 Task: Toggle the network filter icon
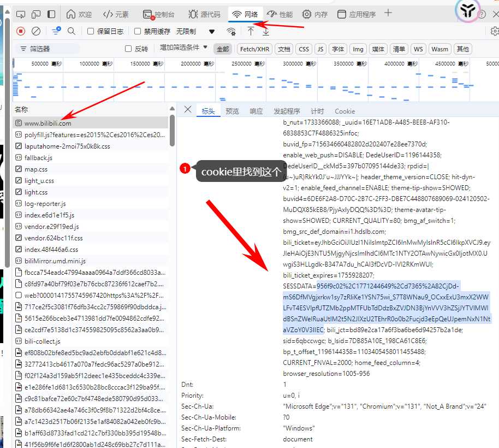click(56, 31)
